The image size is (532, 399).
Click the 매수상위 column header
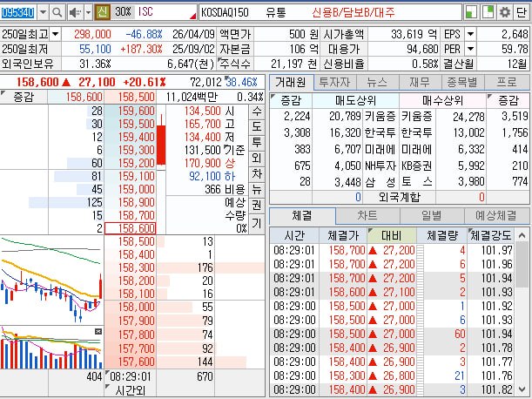[443, 100]
